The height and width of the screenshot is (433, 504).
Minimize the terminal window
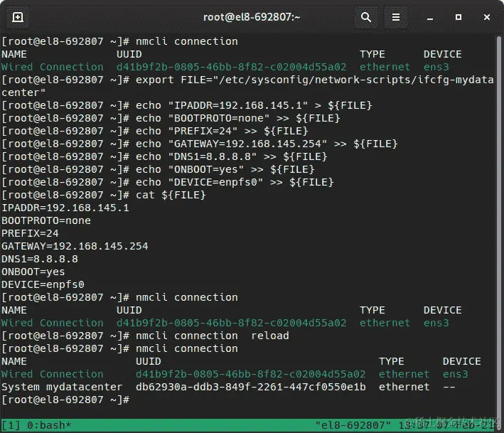click(430, 17)
